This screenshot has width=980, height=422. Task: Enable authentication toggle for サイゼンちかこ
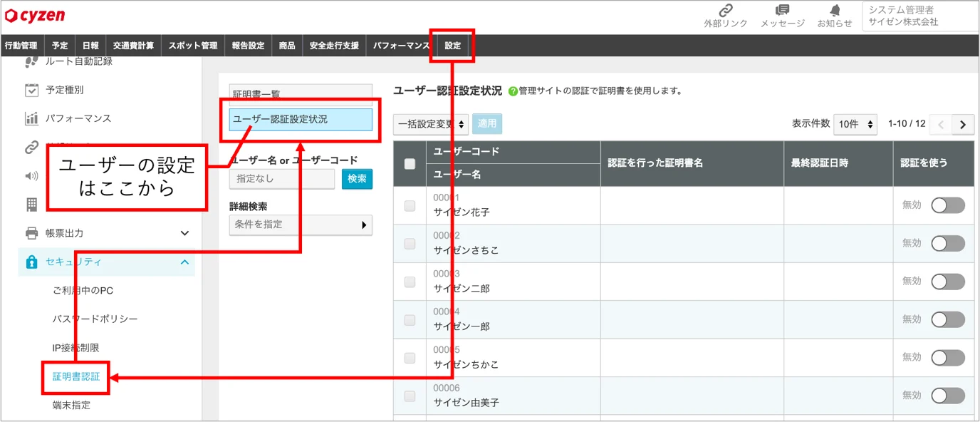948,357
